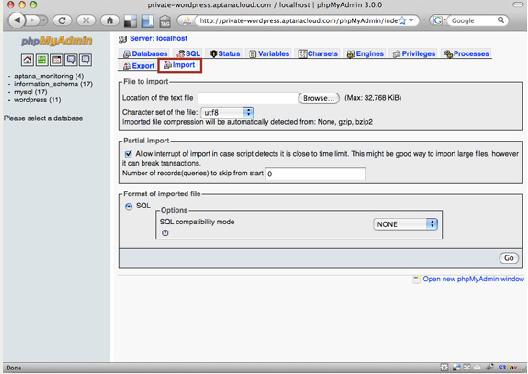Image resolution: width=528 pixels, height=374 pixels.
Task: Open the SQL compatibility mode dropdown
Action: click(x=405, y=224)
